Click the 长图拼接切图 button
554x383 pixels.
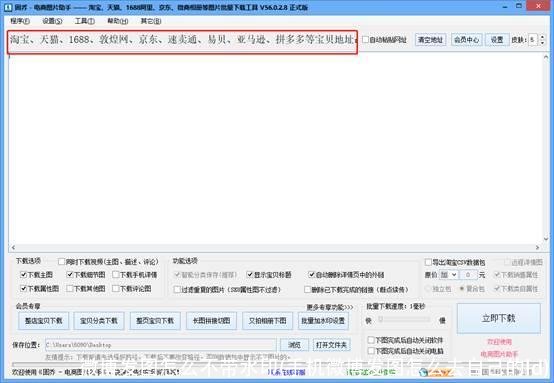pyautogui.click(x=211, y=321)
